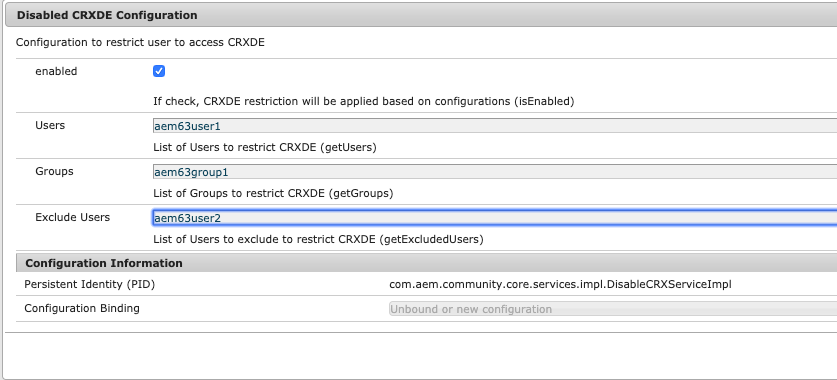The image size is (837, 380).
Task: Click the getExcludedUsers help text
Action: pyautogui.click(x=318, y=239)
